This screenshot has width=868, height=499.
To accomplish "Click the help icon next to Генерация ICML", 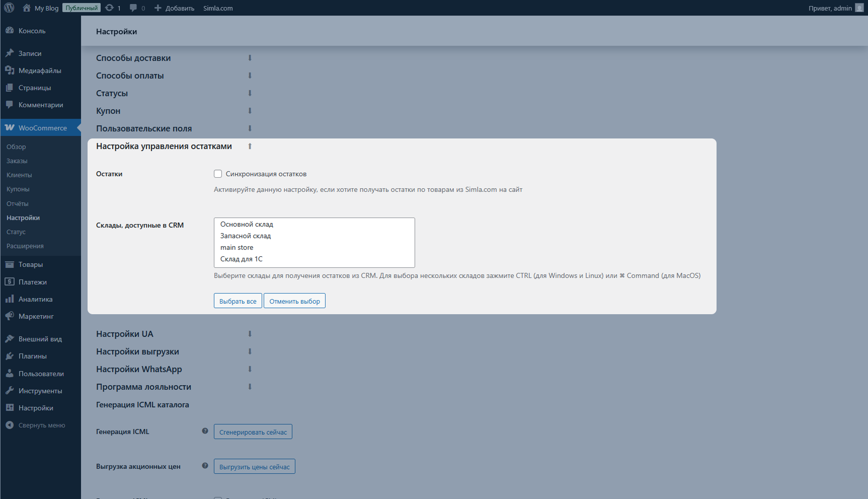I will coord(205,431).
